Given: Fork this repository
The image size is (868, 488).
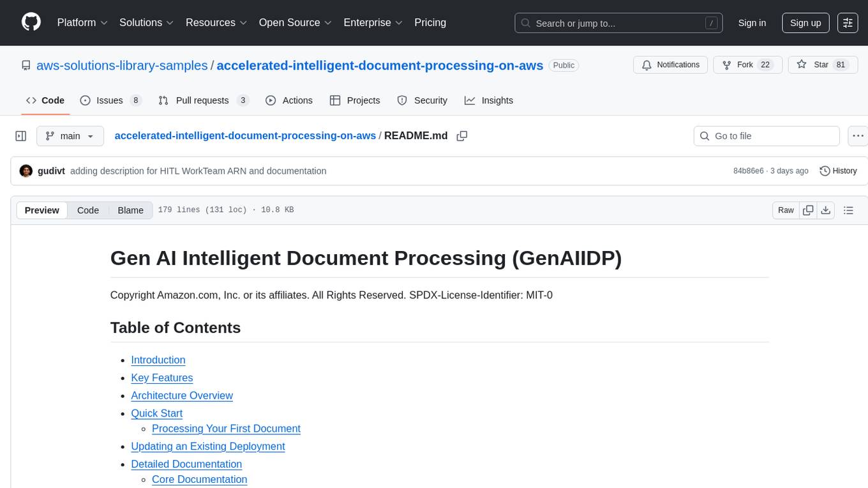Looking at the screenshot, I should point(747,65).
